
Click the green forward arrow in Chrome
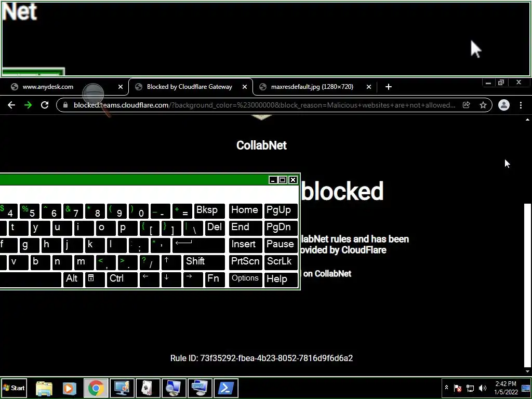coord(28,105)
